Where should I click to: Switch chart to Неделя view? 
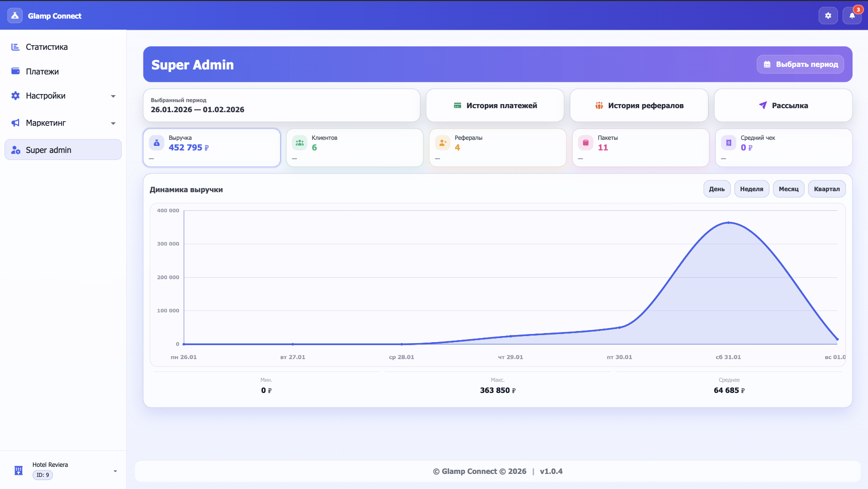pos(751,189)
